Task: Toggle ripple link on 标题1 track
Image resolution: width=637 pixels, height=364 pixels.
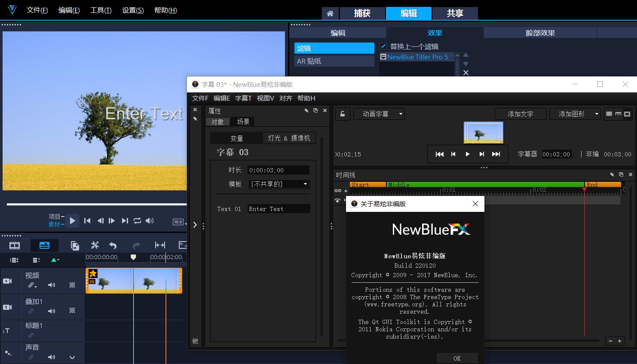Action: (31, 335)
